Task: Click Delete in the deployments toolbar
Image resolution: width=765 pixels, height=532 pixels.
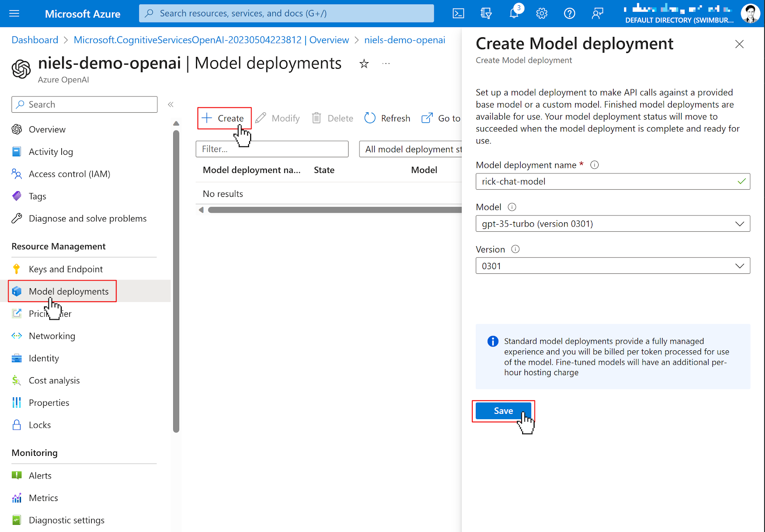Action: [x=333, y=118]
